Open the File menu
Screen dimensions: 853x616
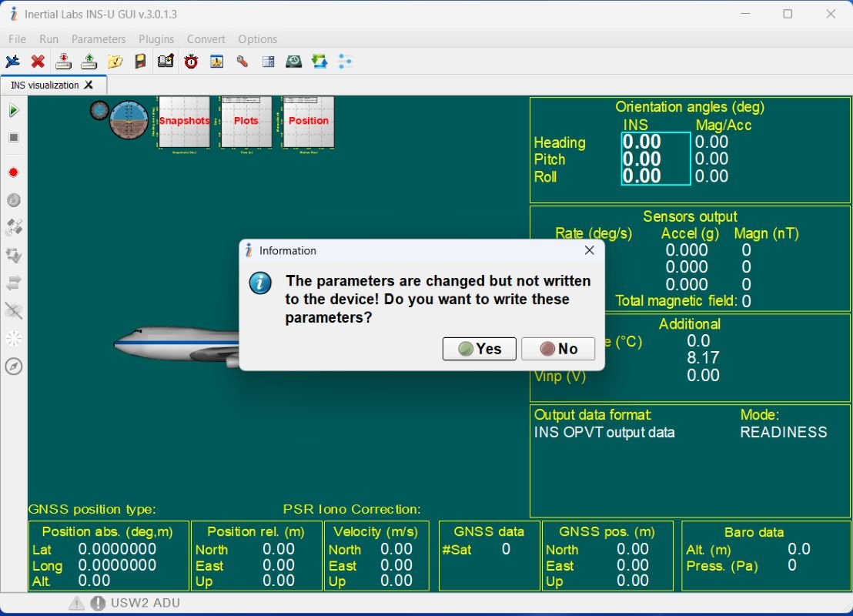point(16,38)
